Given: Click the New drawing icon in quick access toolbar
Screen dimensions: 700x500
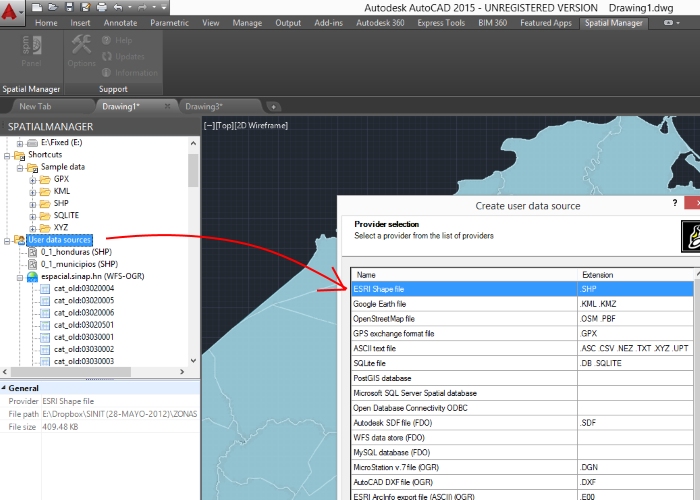Looking at the screenshot, I should click(x=37, y=7).
